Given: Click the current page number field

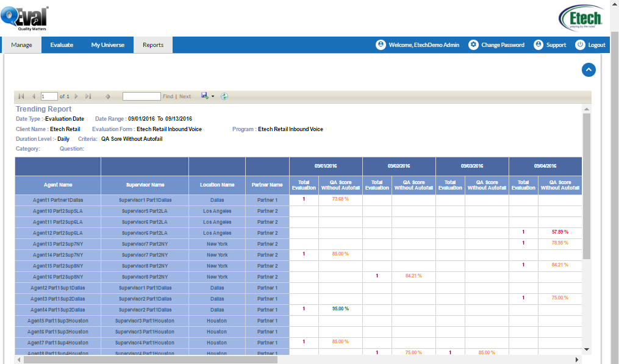Looking at the screenshot, I should tap(49, 96).
